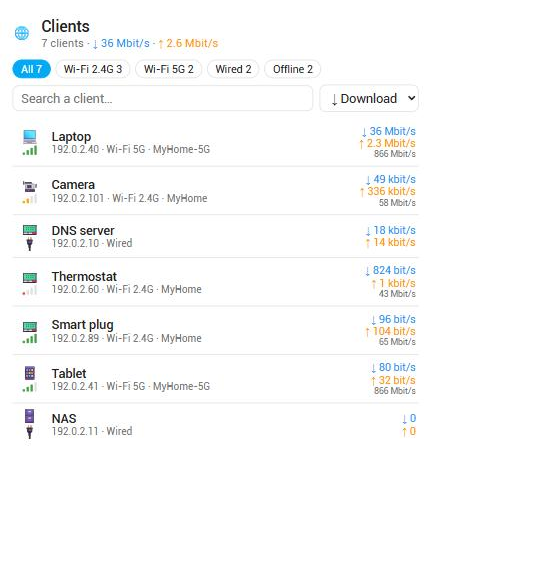This screenshot has width=540, height=580.
Task: Focus the Search a client field
Action: tap(163, 98)
